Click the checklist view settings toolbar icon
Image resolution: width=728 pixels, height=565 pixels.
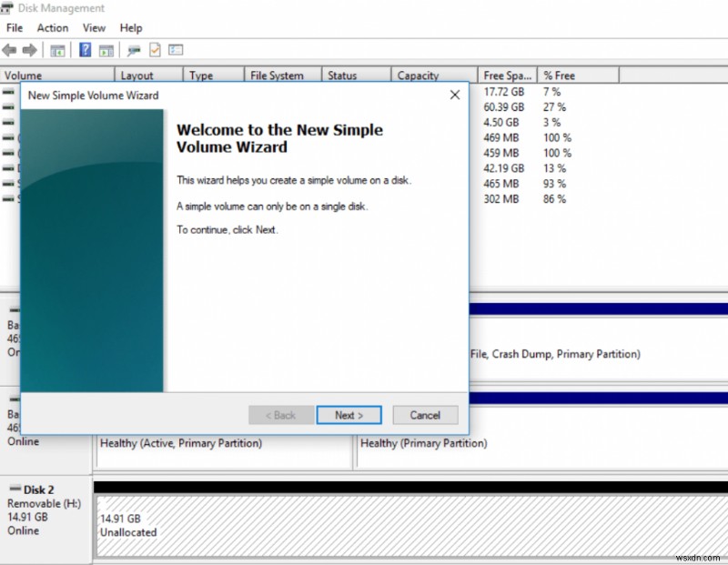tap(176, 50)
